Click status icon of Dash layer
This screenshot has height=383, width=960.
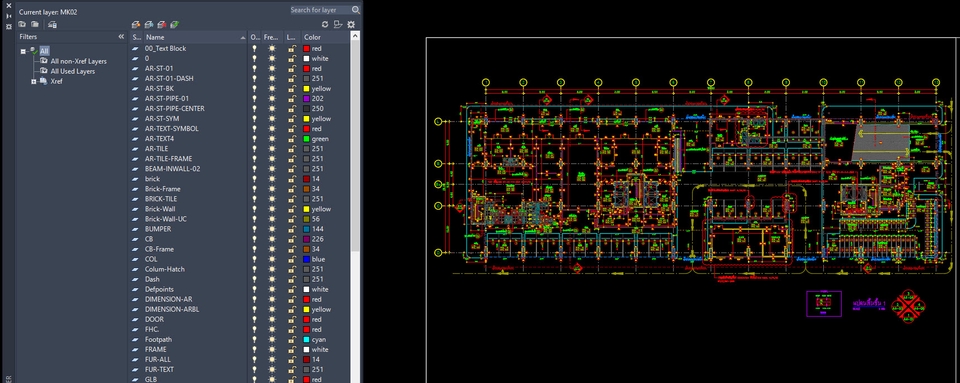[x=136, y=279]
